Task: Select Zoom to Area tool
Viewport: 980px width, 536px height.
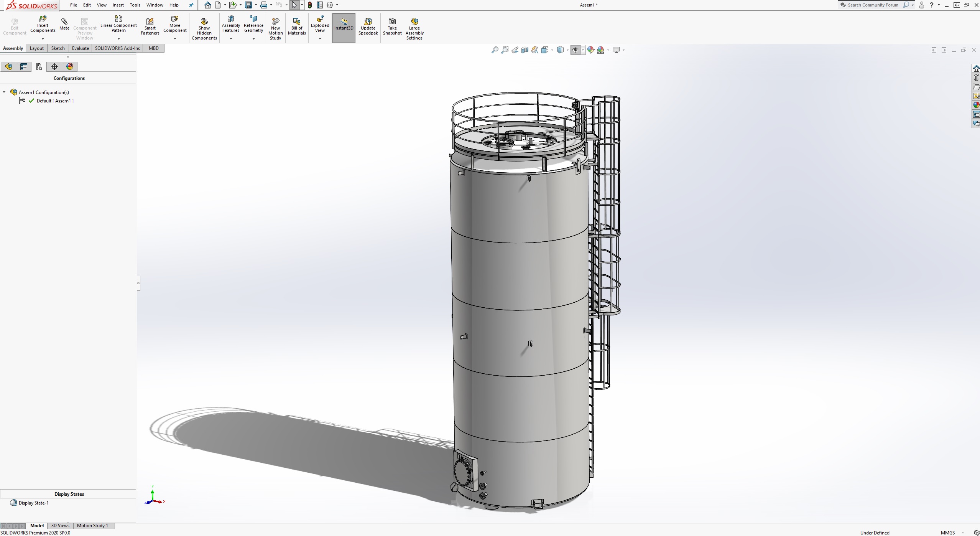Action: tap(505, 50)
